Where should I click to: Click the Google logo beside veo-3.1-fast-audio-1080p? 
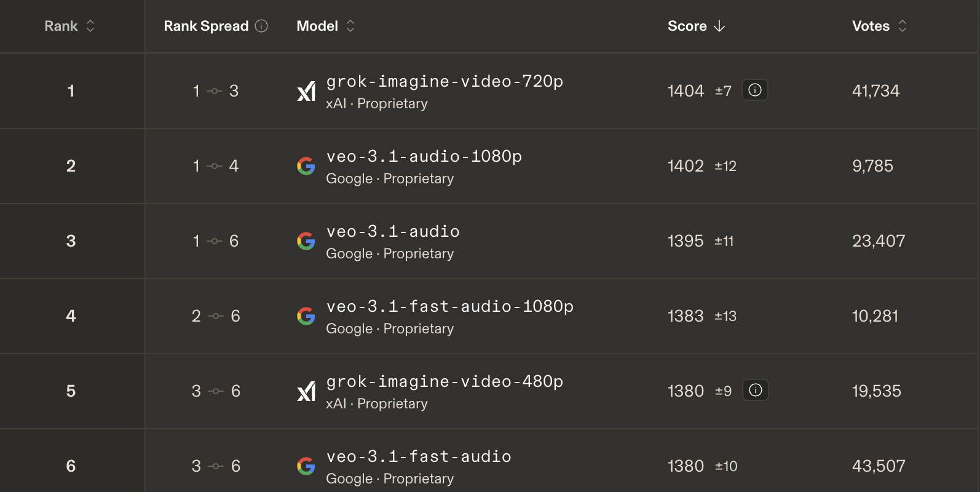[306, 316]
